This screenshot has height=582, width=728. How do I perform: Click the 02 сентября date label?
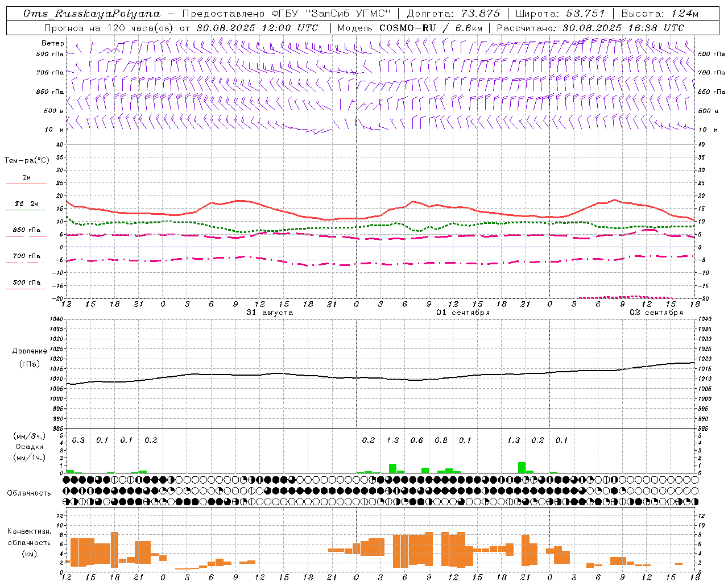pos(656,313)
